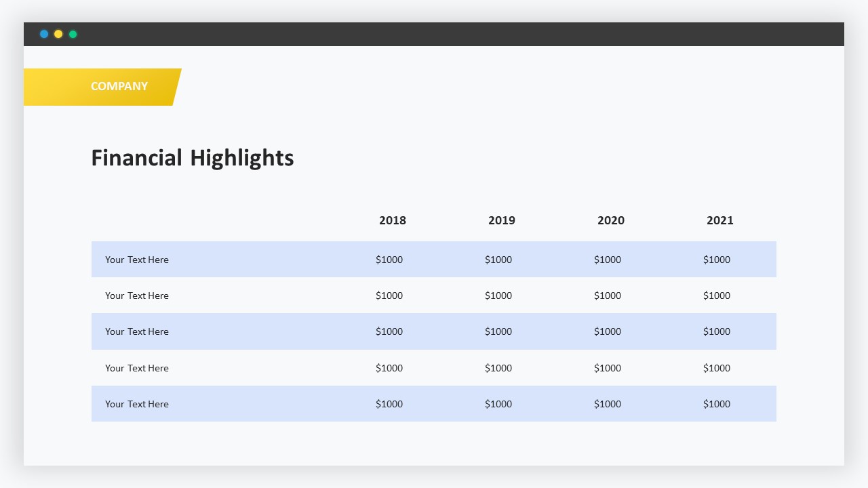Select 'Your Text Here' in the first table row
868x488 pixels.
tap(137, 260)
